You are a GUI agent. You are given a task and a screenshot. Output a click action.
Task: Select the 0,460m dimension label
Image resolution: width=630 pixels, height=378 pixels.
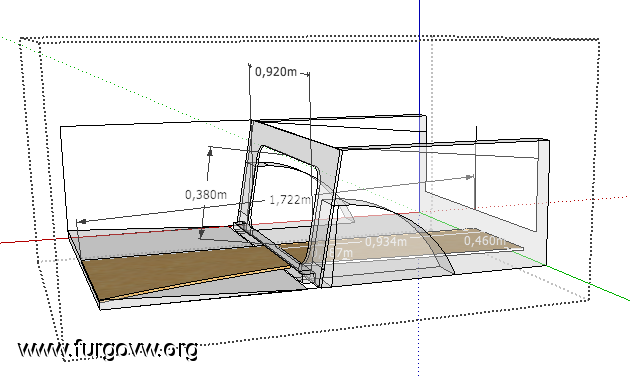click(484, 241)
